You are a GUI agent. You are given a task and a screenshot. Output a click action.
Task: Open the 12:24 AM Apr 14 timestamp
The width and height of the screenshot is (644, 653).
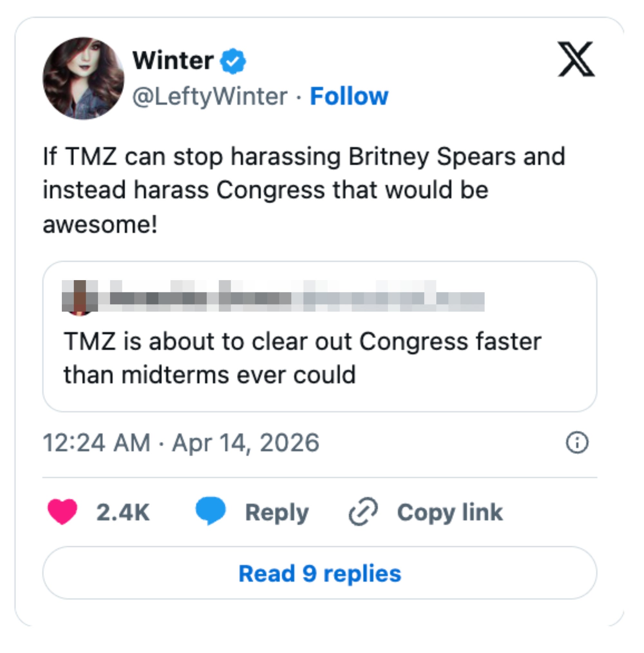(181, 443)
